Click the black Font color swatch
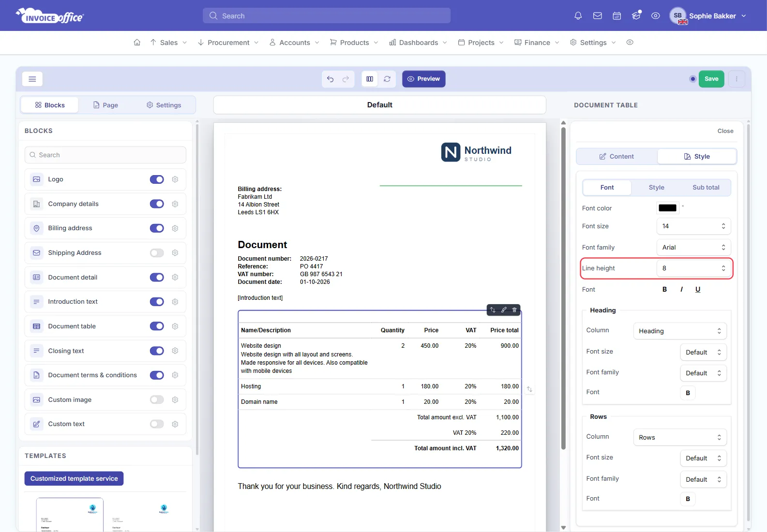767x532 pixels. [x=667, y=208]
